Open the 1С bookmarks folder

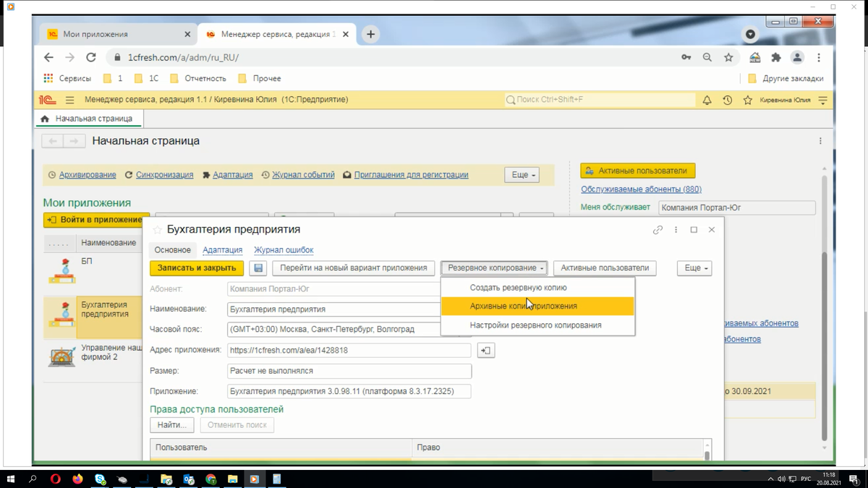click(x=146, y=78)
